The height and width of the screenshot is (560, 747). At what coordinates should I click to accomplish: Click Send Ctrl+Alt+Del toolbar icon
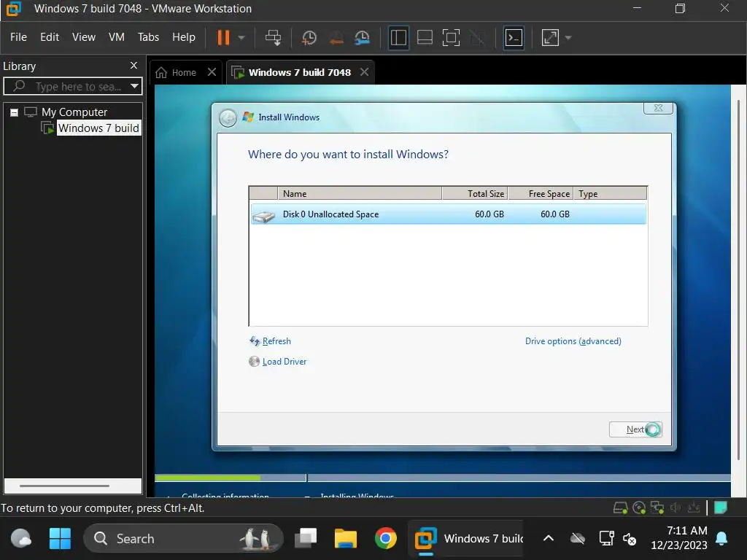click(x=274, y=38)
